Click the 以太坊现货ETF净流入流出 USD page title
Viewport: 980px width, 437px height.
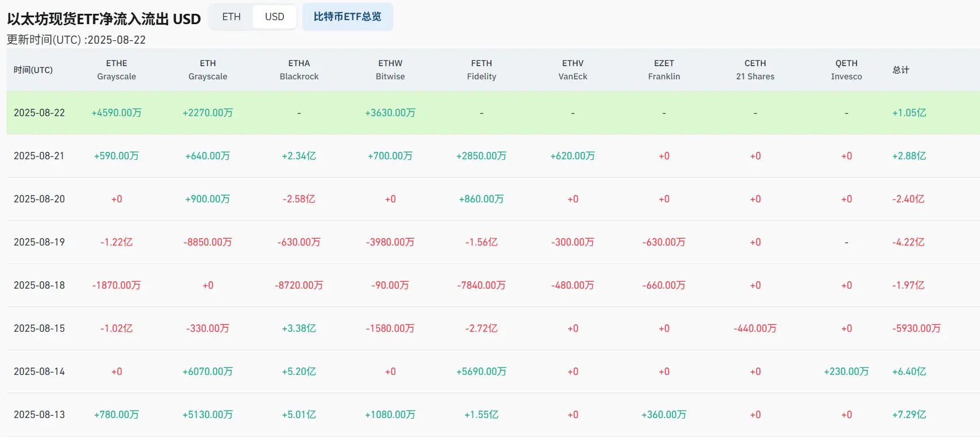[104, 19]
